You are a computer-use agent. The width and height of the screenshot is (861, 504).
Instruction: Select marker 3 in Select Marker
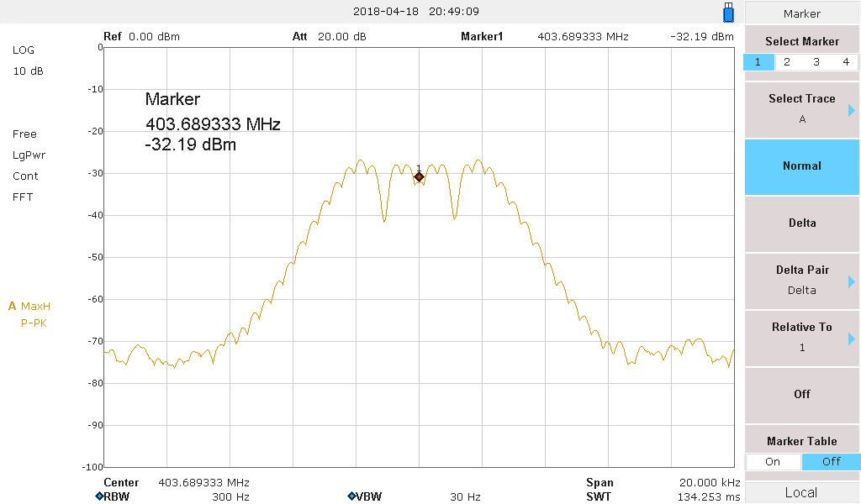tap(816, 62)
